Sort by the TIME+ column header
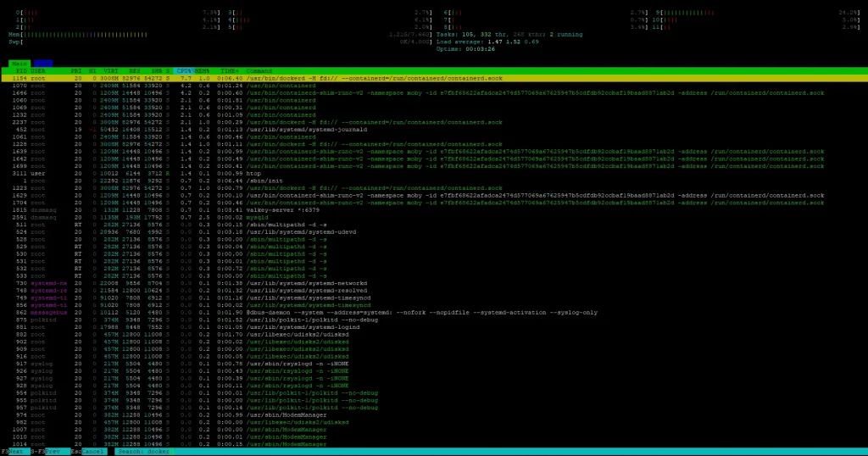The height and width of the screenshot is (456, 868). [x=229, y=71]
